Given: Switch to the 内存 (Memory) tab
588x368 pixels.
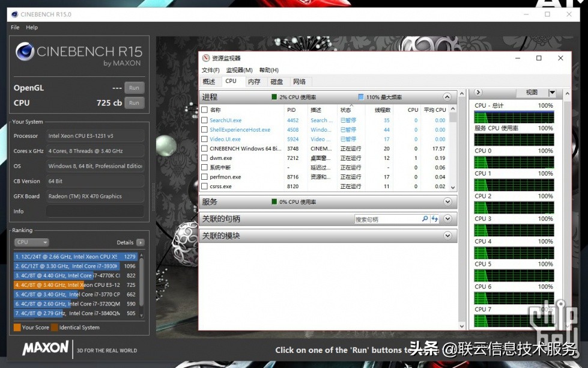Looking at the screenshot, I should pyautogui.click(x=254, y=82).
